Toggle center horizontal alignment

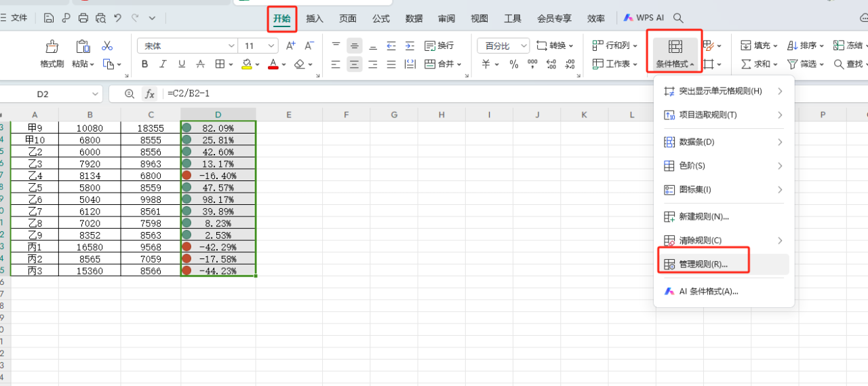(x=354, y=64)
